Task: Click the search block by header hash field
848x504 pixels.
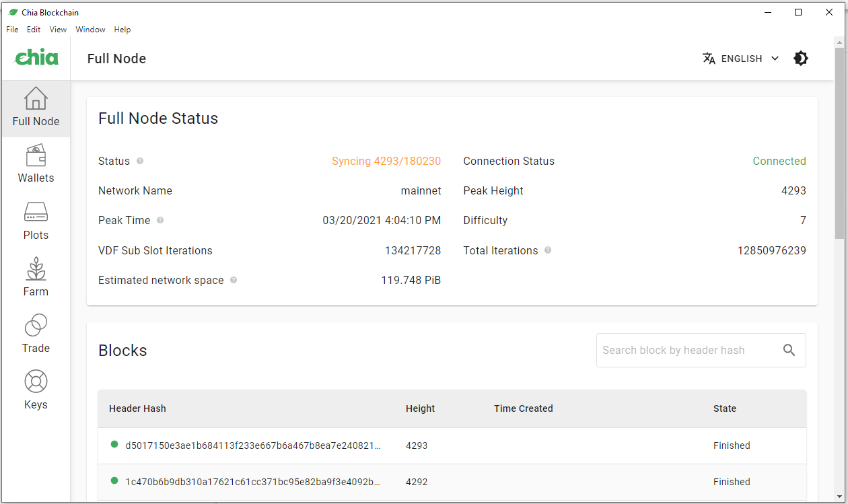Action: [686, 350]
